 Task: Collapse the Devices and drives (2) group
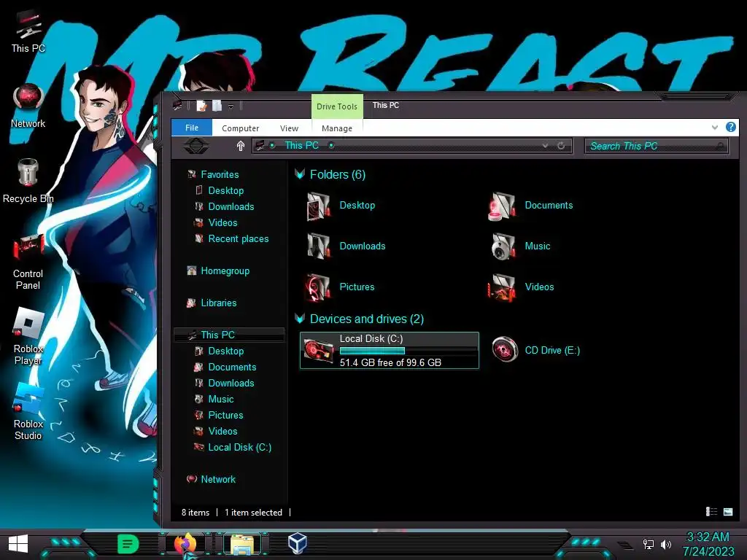coord(300,319)
